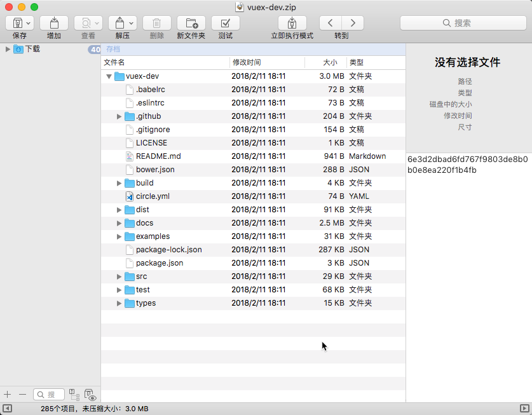Click the Test (测试) toolbar icon
This screenshot has width=532, height=415.
pyautogui.click(x=226, y=23)
